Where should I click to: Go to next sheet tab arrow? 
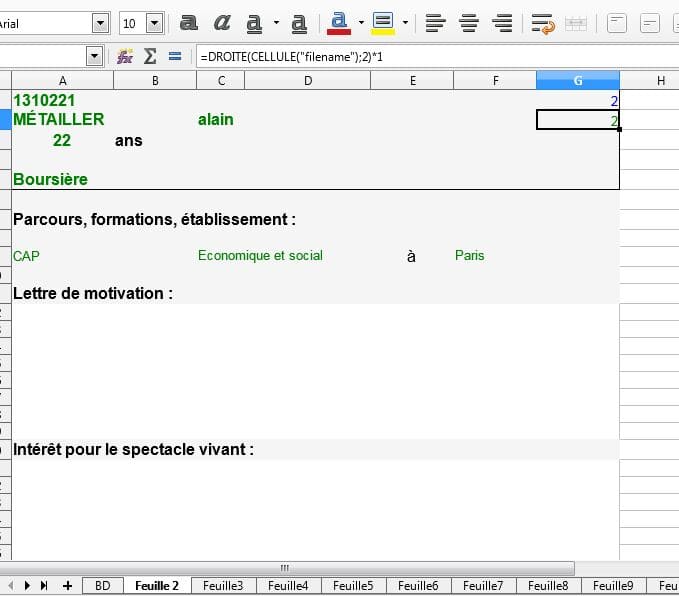[27, 586]
